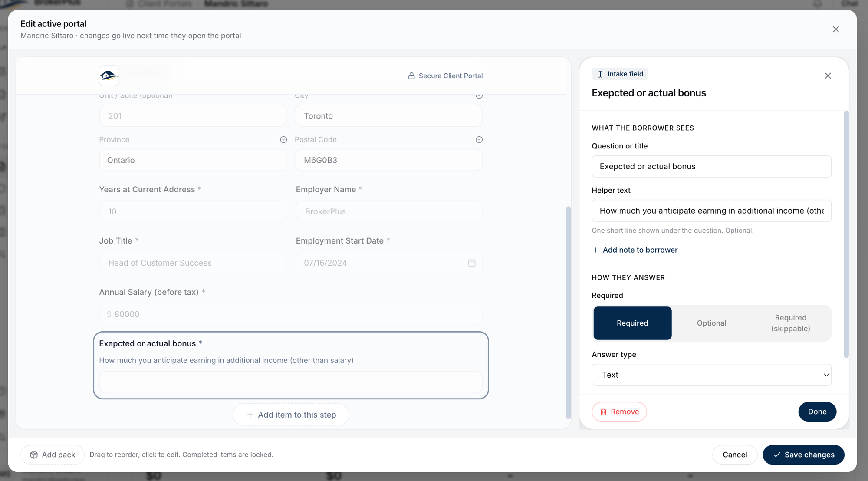Click the Add pack button
This screenshot has height=481, width=868.
pos(53,455)
